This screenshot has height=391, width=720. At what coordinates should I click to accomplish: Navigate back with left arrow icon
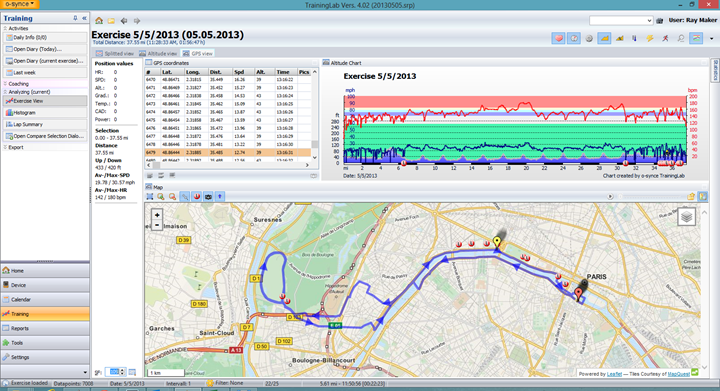(124, 21)
